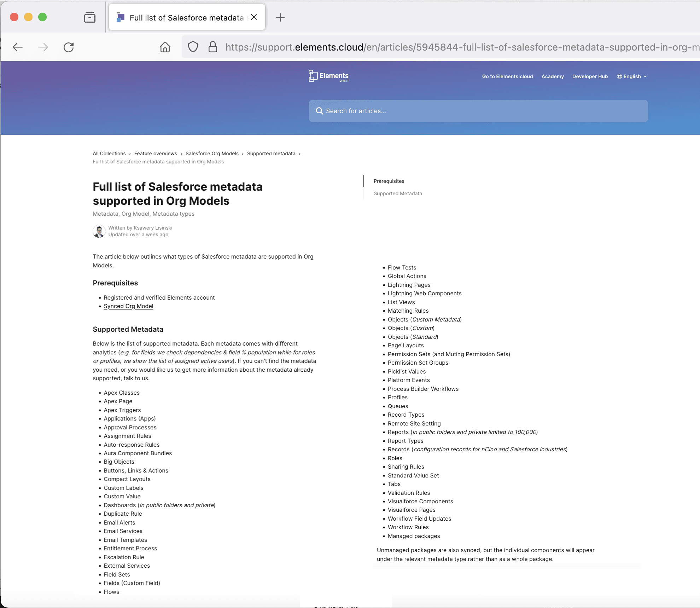Screen dimensions: 700x608
Task: Click the 'Sharing Rules' list item
Action: 406,467
